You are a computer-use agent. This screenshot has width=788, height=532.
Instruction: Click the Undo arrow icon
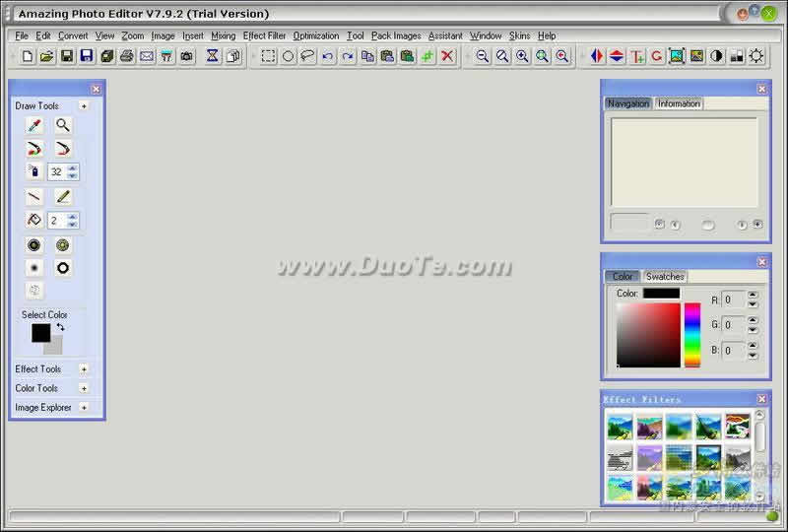pyautogui.click(x=328, y=56)
